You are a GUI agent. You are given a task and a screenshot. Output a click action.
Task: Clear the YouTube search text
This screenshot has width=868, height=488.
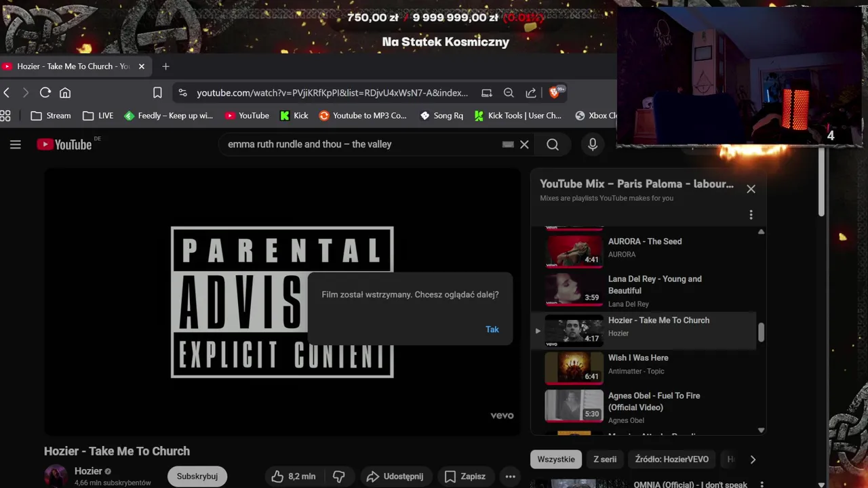[524, 144]
